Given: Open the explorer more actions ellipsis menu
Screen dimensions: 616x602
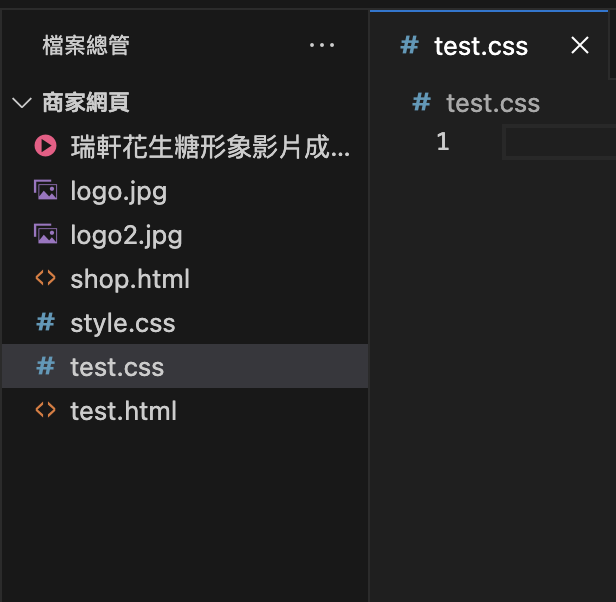Looking at the screenshot, I should click(x=322, y=45).
